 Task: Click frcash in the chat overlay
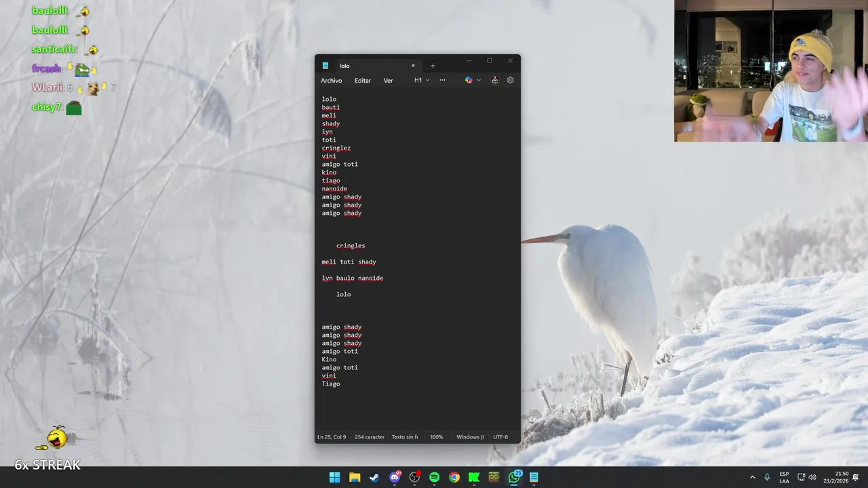47,68
